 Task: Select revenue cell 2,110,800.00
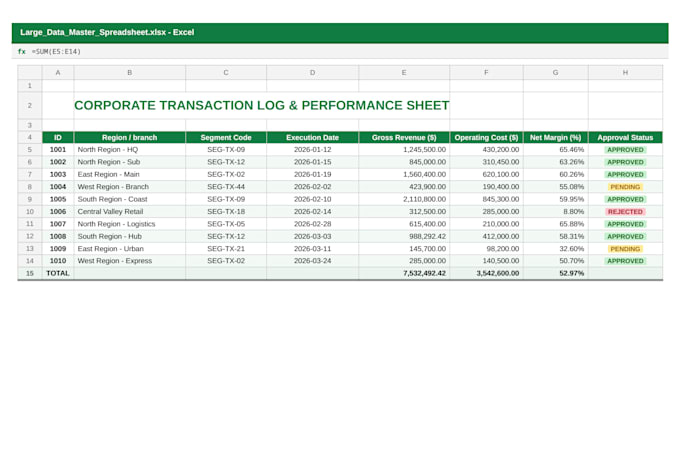(404, 199)
